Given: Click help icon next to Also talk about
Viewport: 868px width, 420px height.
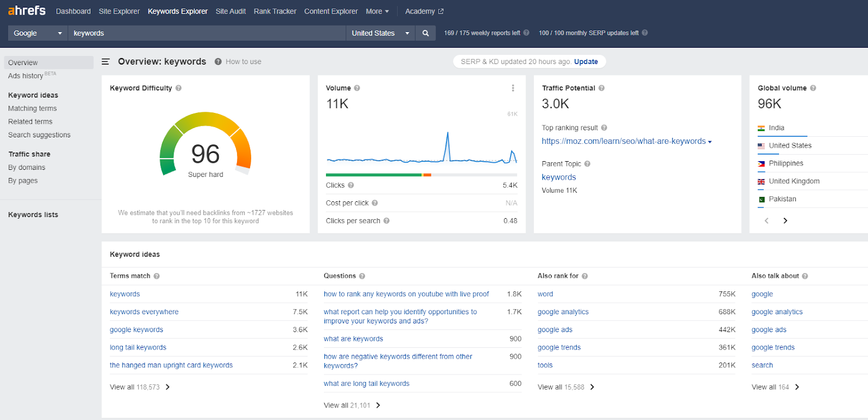Looking at the screenshot, I should coord(805,276).
